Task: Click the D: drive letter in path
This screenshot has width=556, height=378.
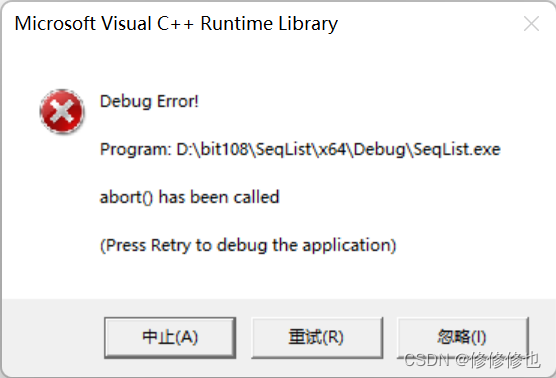Action: coord(184,149)
